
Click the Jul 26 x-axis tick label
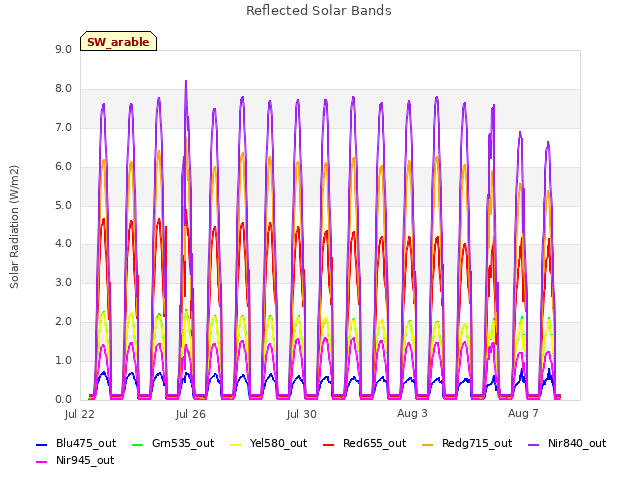click(x=191, y=414)
